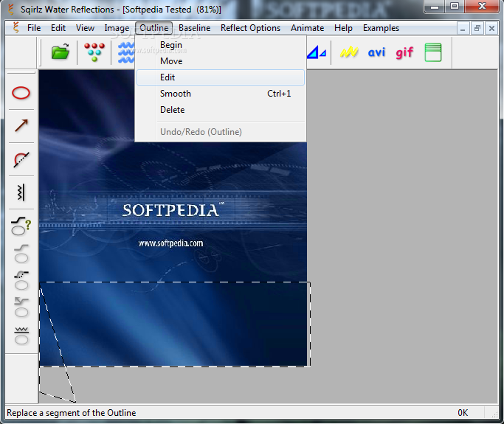
Task: Open the Image menu
Action: (x=117, y=28)
